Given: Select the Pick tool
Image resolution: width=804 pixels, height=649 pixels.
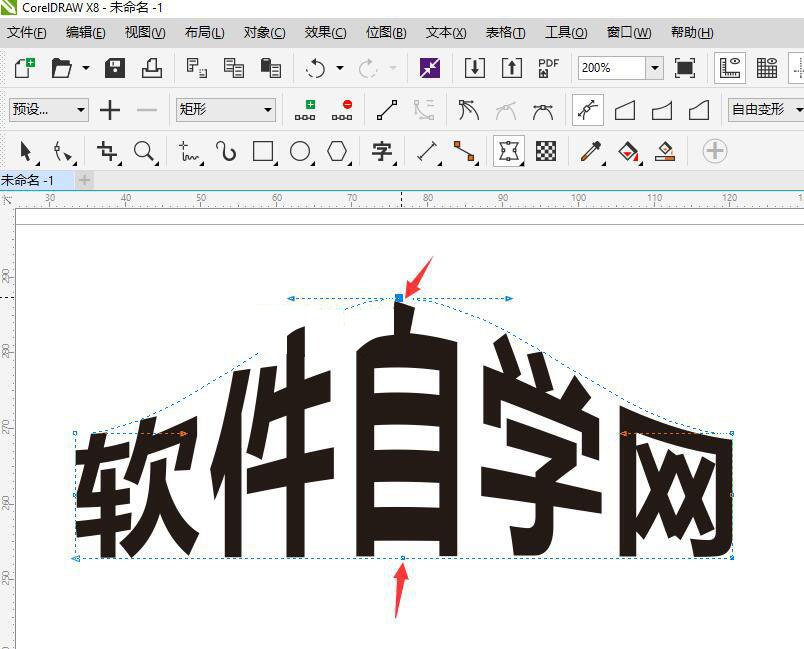Looking at the screenshot, I should pos(25,151).
